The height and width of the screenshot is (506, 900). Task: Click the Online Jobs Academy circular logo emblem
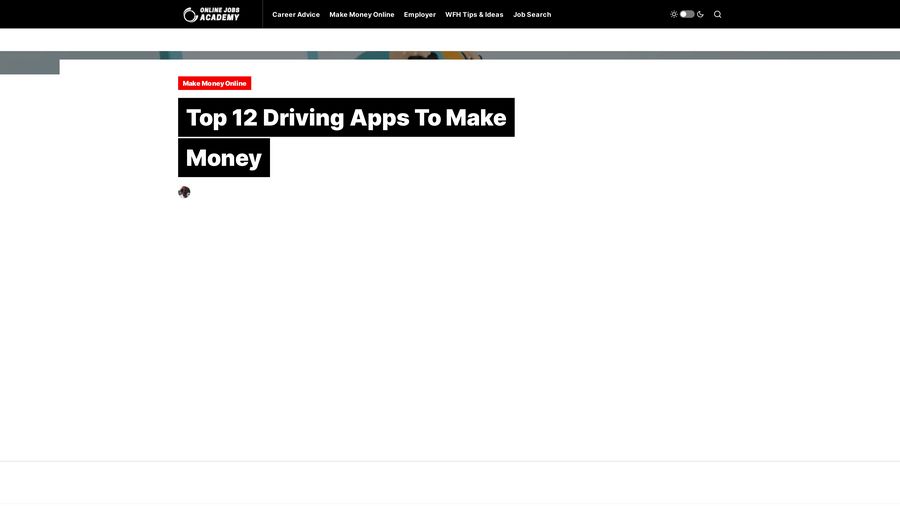[190, 14]
